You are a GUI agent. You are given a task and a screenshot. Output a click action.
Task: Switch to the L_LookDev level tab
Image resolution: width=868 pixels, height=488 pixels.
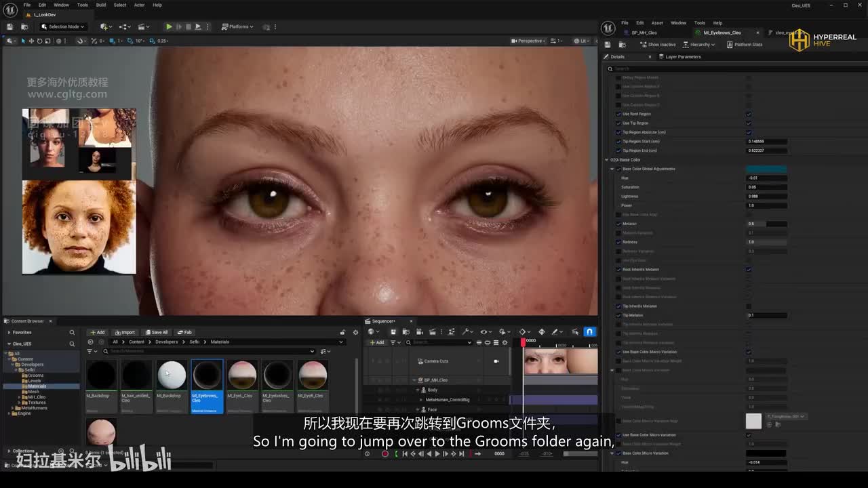point(44,14)
